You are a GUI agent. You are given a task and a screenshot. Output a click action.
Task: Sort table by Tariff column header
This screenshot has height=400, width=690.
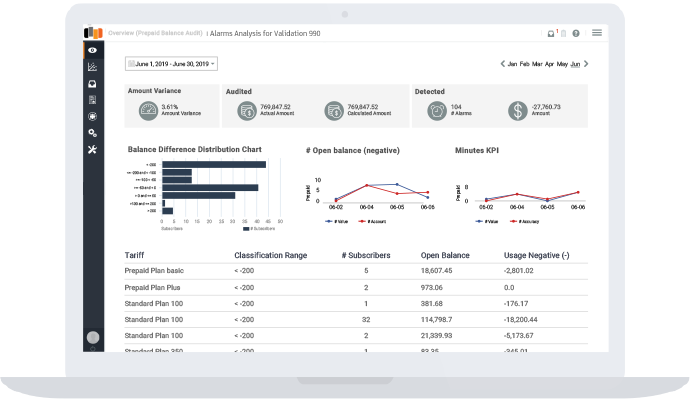click(x=134, y=255)
